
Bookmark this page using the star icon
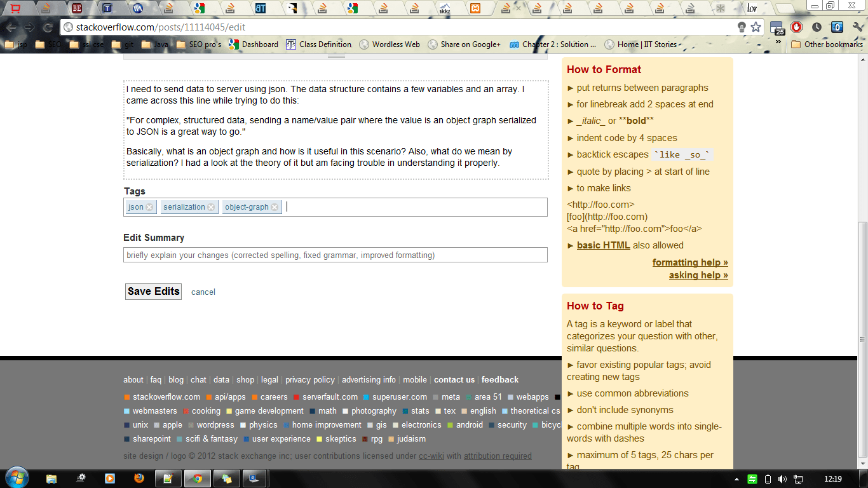point(756,28)
